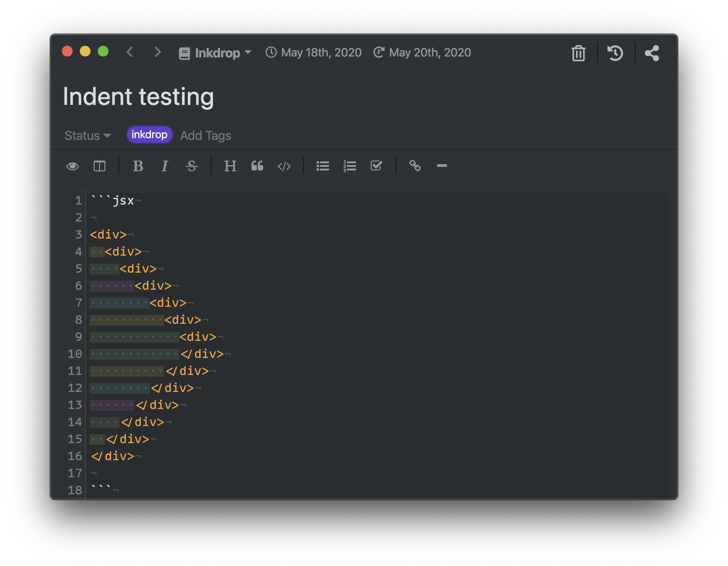Move the note to trash
Viewport: 728px width, 566px height.
click(579, 53)
